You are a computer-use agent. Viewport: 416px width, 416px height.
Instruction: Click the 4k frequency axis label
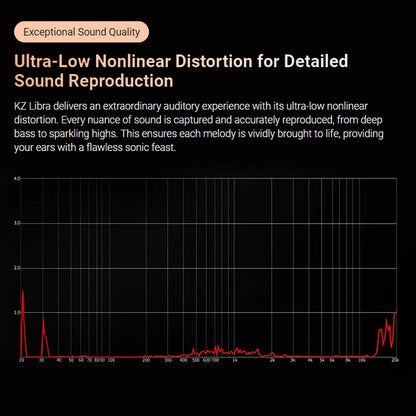click(310, 360)
